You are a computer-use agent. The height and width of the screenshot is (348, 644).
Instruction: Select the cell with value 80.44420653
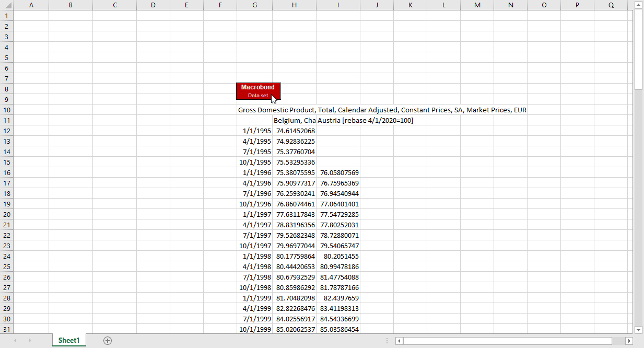[294, 266]
